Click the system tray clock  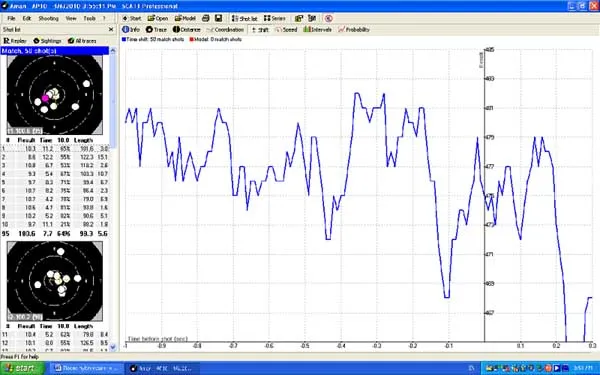pos(585,368)
